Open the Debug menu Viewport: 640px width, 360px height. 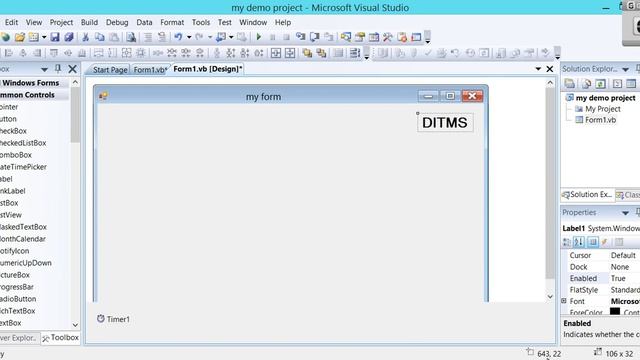coord(117,22)
